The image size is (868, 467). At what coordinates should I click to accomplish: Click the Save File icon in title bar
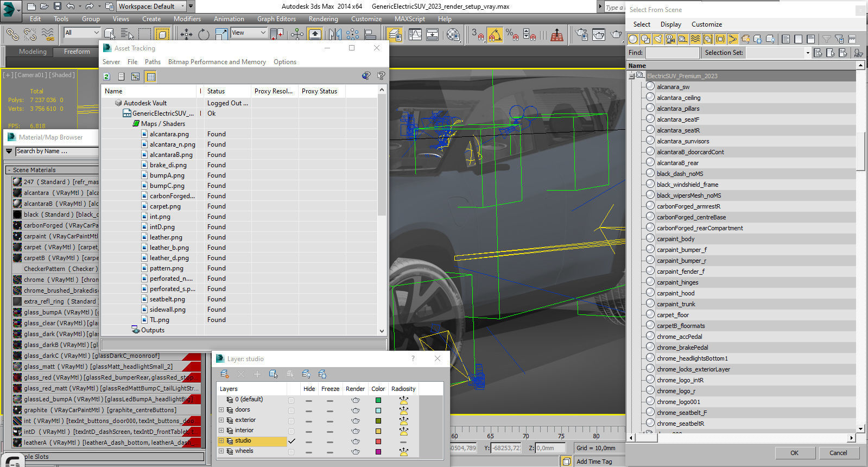57,7
